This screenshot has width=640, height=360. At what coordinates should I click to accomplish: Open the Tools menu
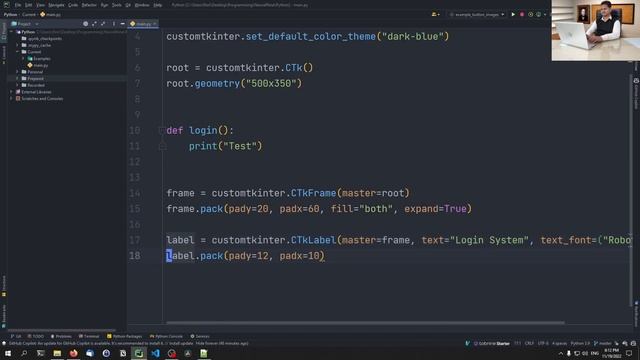pyautogui.click(x=117, y=5)
